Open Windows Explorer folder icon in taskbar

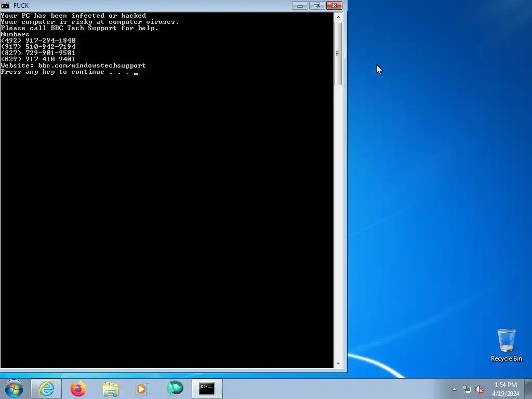[111, 389]
